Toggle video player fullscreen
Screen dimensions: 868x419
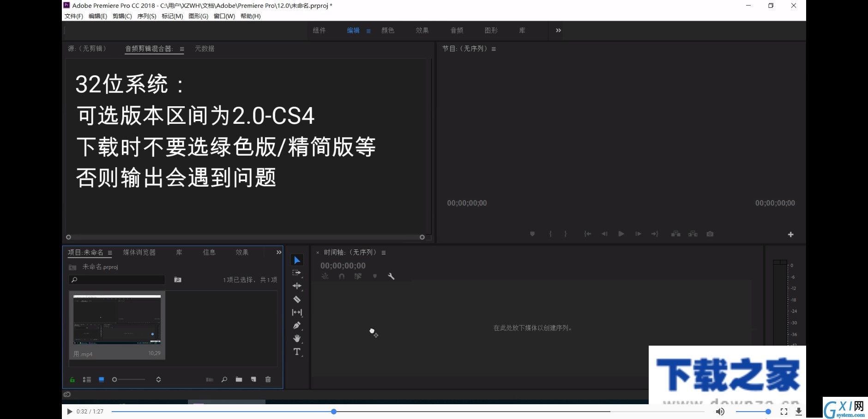(784, 412)
